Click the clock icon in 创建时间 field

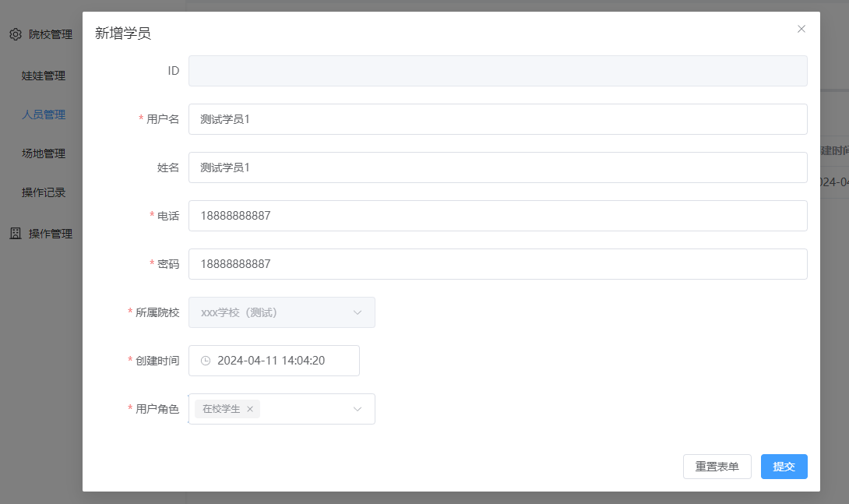click(206, 361)
